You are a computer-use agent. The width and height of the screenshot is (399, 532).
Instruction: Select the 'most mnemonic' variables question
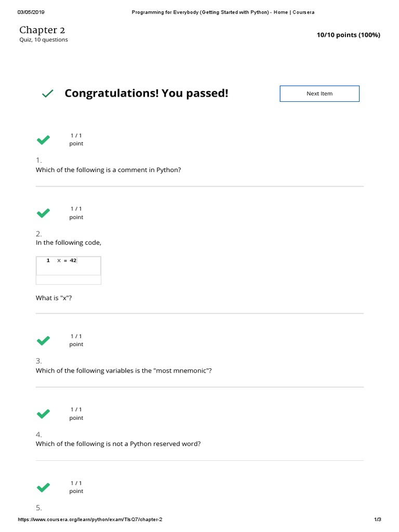pyautogui.click(x=124, y=370)
